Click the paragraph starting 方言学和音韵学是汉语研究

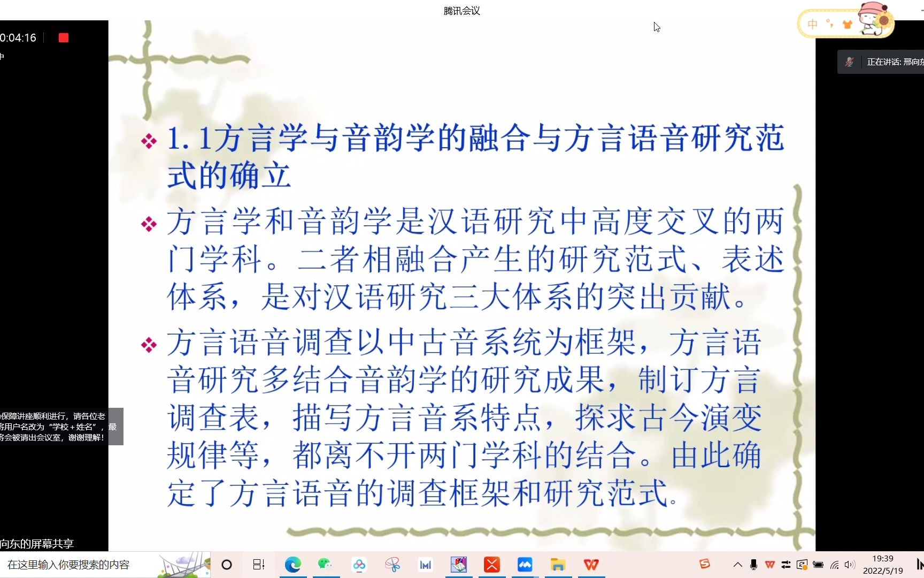point(475,259)
